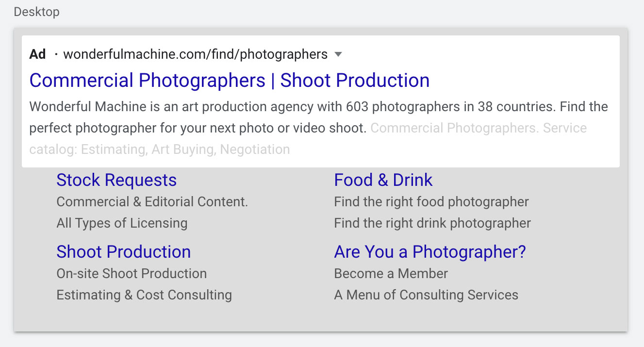This screenshot has height=347, width=644.
Task: Click the 'On-site Shoot Production' text
Action: click(132, 274)
